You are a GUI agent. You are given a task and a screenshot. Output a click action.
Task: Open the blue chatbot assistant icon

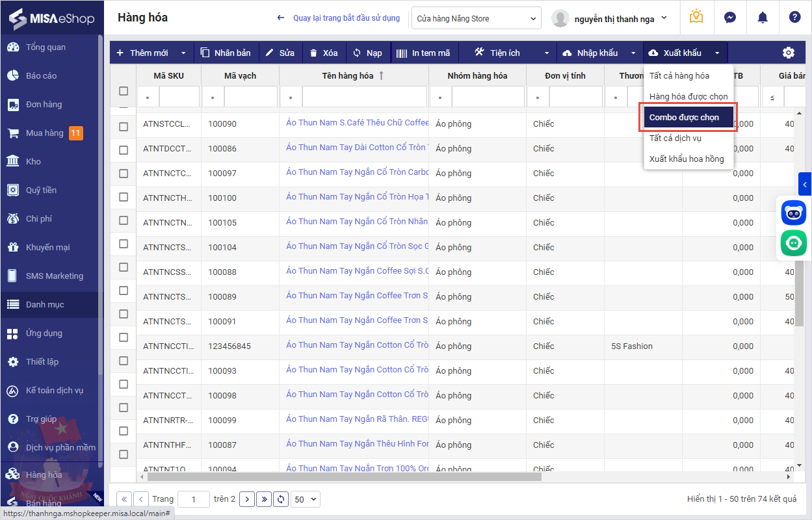tap(794, 213)
